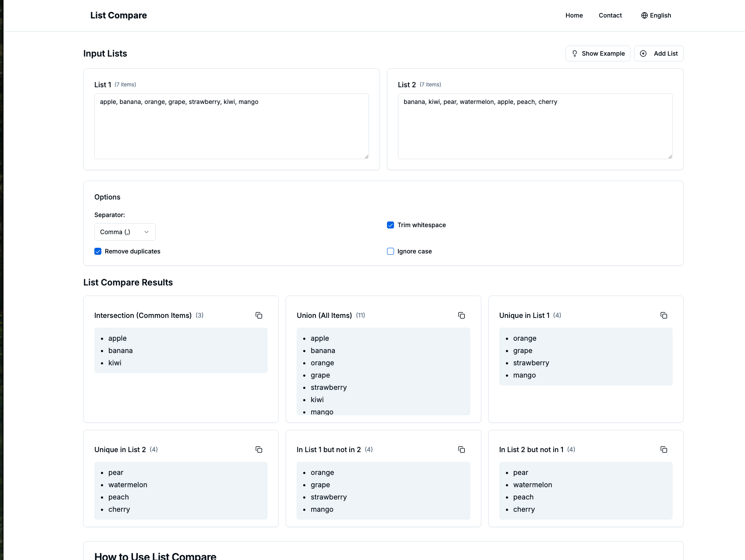Focus the List 1 text area
The width and height of the screenshot is (745, 560).
coord(232,126)
